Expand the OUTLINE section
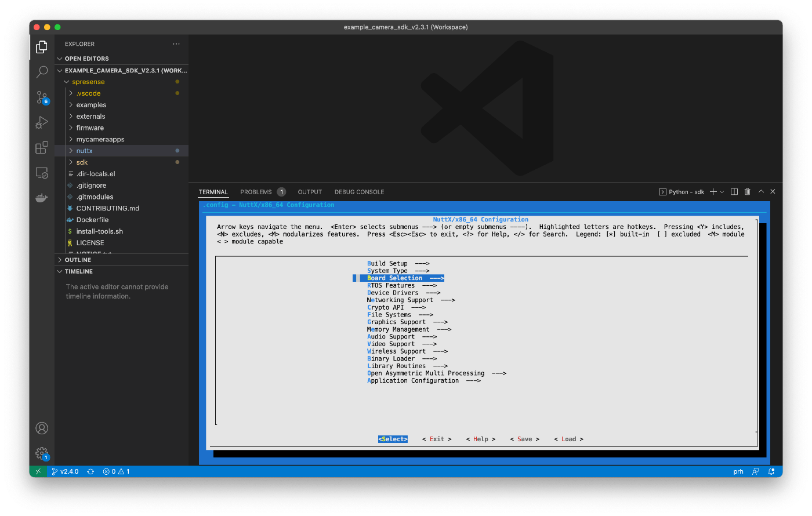Viewport: 812px width, 516px height. coord(122,260)
